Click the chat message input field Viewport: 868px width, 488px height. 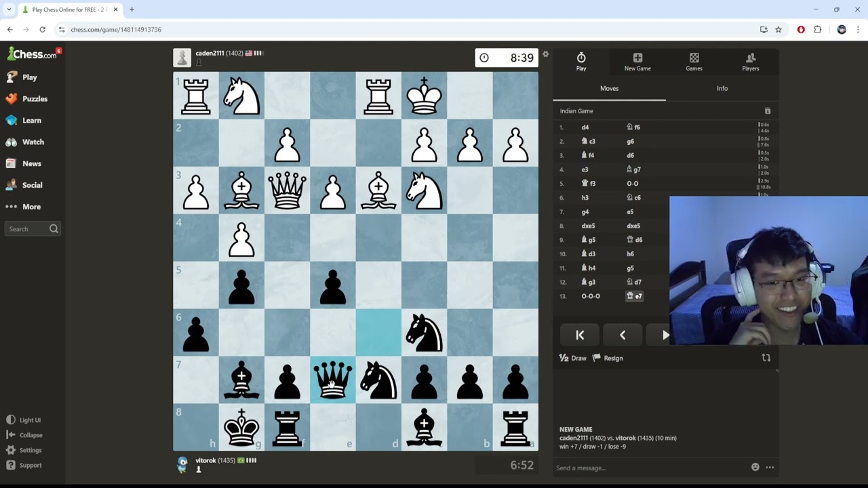651,468
